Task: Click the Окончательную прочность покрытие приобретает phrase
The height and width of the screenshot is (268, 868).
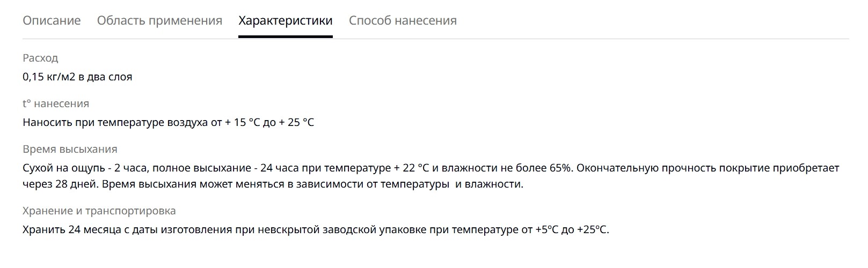Action: [x=708, y=168]
